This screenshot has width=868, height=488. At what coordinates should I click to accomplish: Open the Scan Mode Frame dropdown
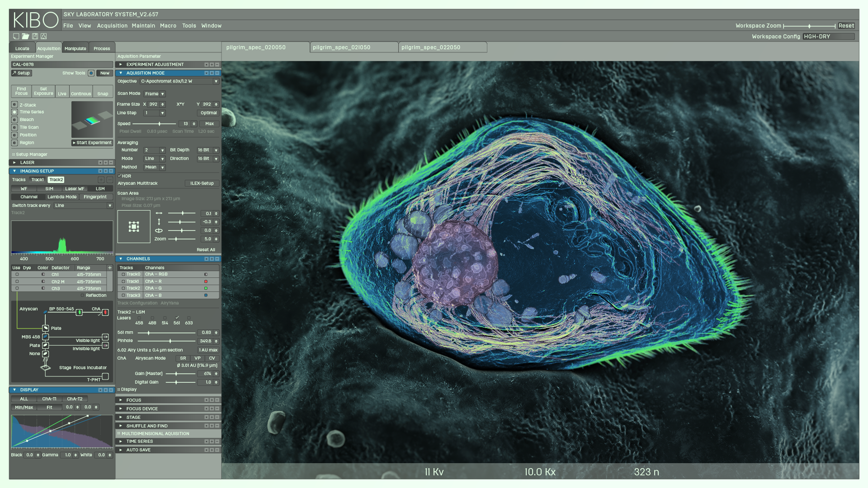point(162,94)
